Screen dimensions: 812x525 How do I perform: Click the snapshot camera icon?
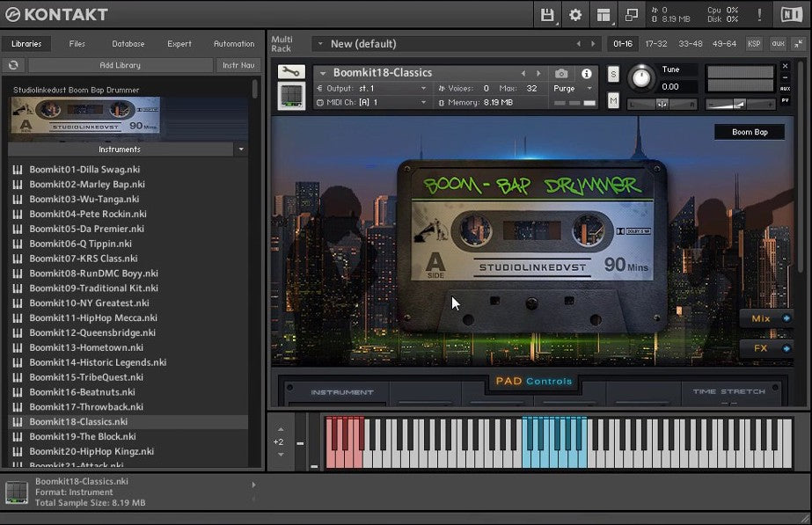[x=560, y=74]
